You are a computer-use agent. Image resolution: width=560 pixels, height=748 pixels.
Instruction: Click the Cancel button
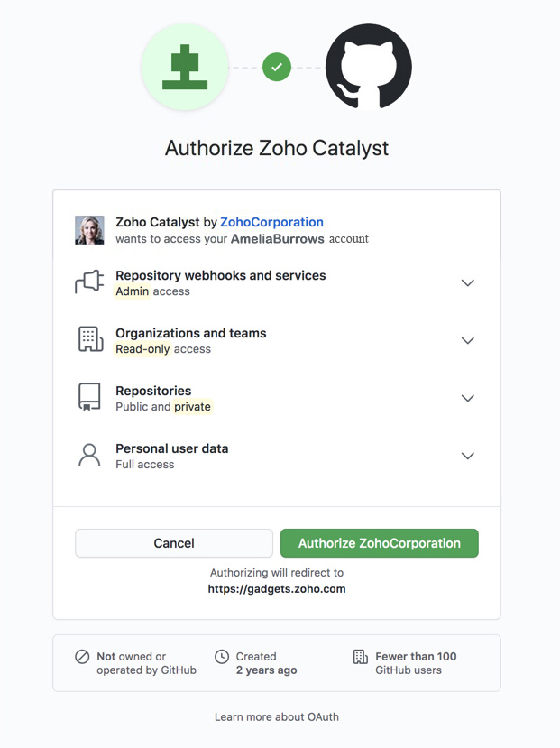[x=173, y=543]
